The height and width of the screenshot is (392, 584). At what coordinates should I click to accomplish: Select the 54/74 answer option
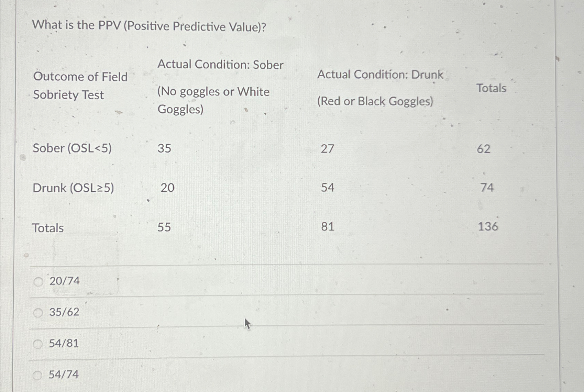37,375
